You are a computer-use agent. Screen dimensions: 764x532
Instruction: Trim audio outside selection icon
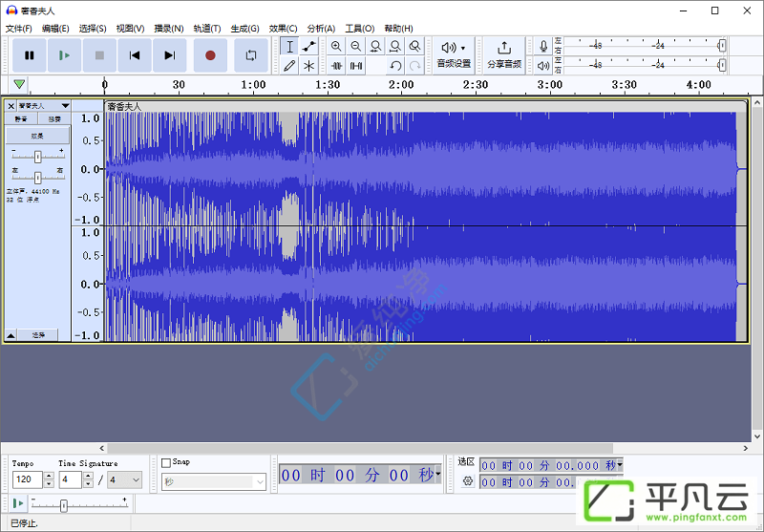(x=336, y=65)
